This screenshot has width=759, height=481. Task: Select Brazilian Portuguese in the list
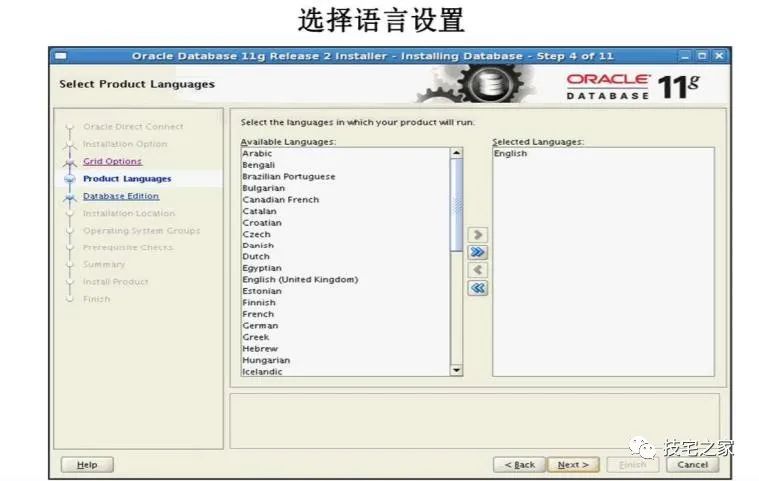tap(346, 177)
